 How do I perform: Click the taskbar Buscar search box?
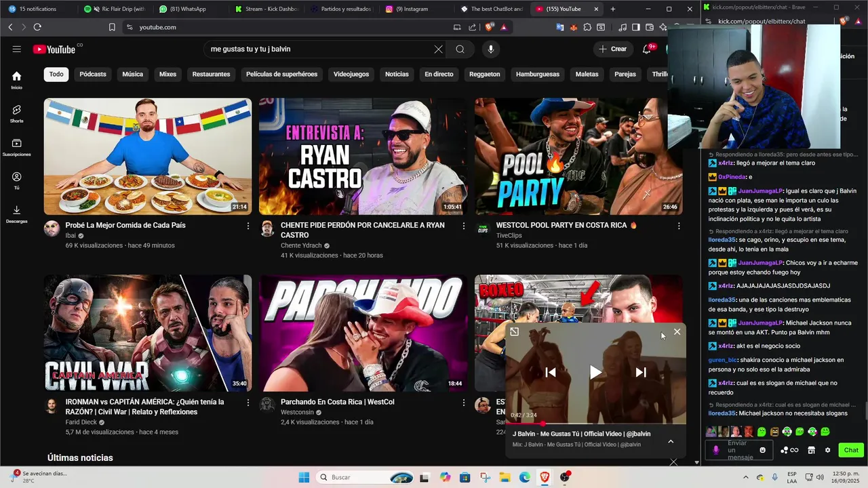point(363,477)
